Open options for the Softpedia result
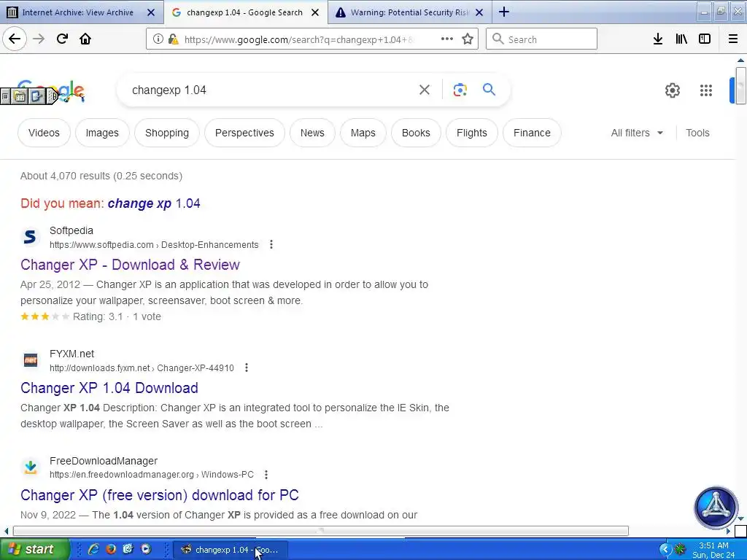The width and height of the screenshot is (747, 560). pos(271,244)
